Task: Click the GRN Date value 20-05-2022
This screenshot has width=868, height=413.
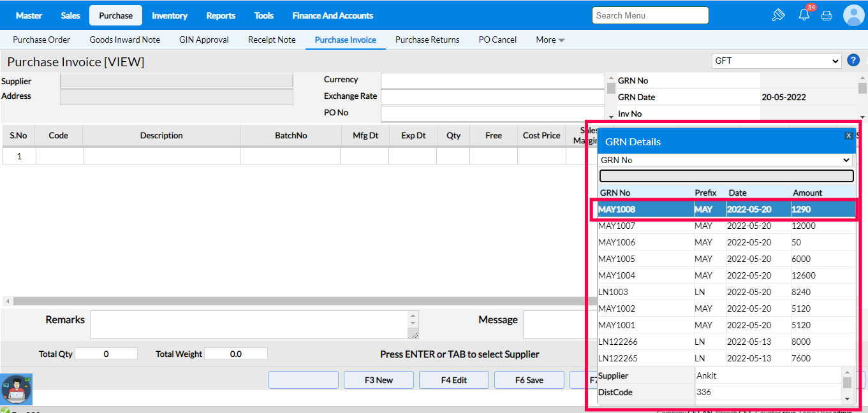Action: coord(784,98)
